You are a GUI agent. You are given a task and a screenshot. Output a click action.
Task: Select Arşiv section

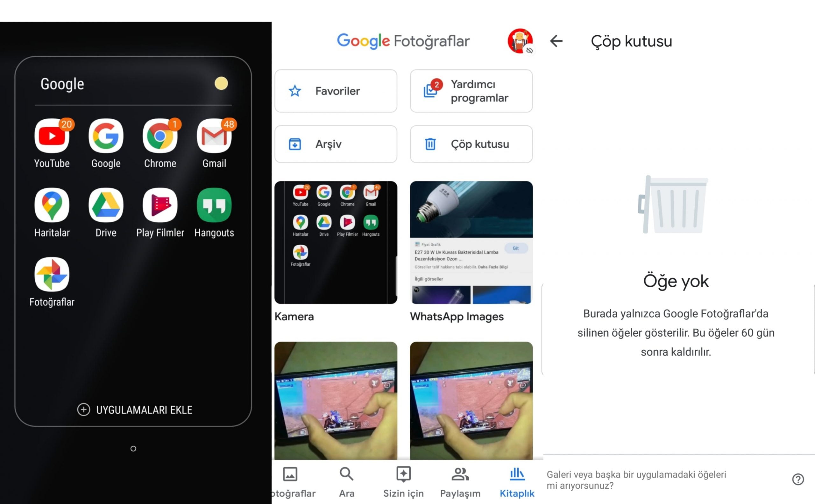[337, 144]
